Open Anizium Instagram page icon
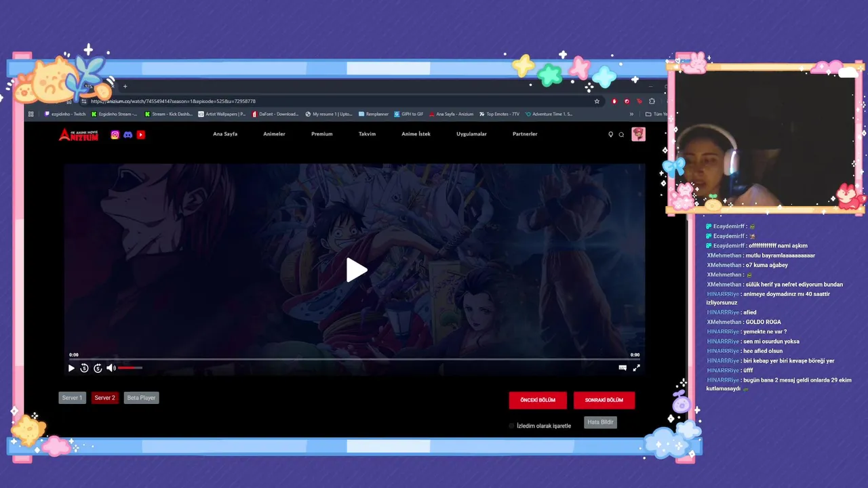This screenshot has height=488, width=868. [x=115, y=135]
